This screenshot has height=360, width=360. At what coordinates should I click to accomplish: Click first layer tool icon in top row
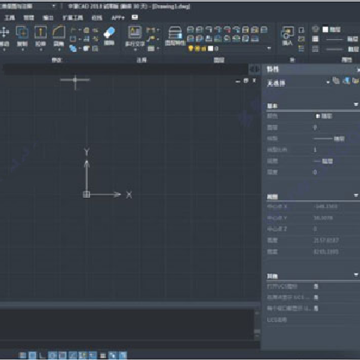(190, 30)
